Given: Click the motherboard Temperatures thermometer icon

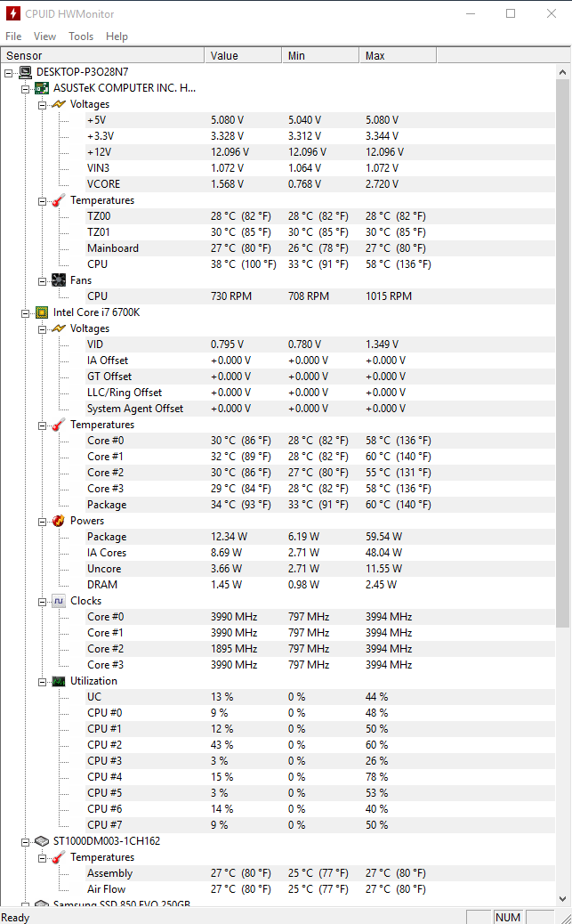Looking at the screenshot, I should 59,200.
